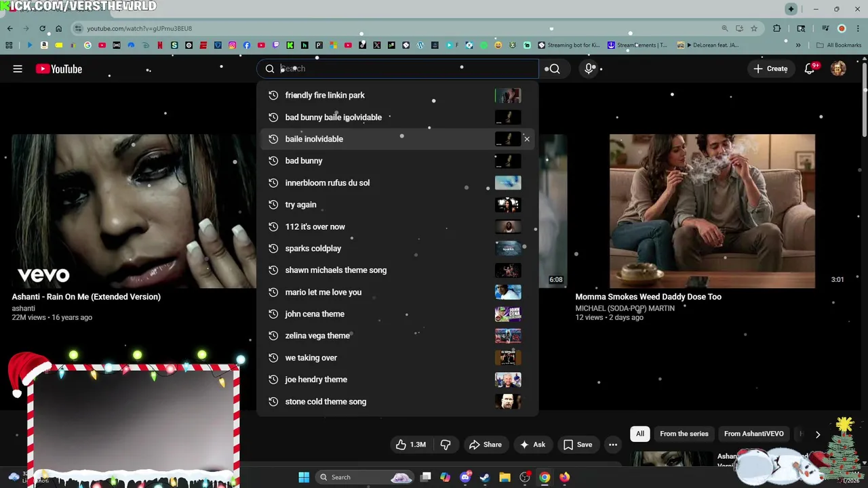Open MICHAEL (SODA-POP) MARTIN channel
868x488 pixels.
625,308
